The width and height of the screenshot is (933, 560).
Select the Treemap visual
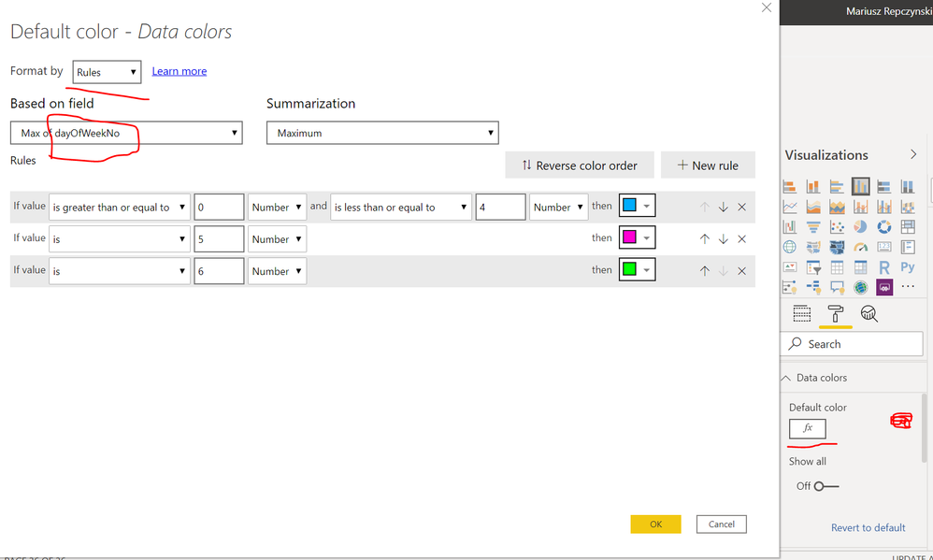click(908, 227)
